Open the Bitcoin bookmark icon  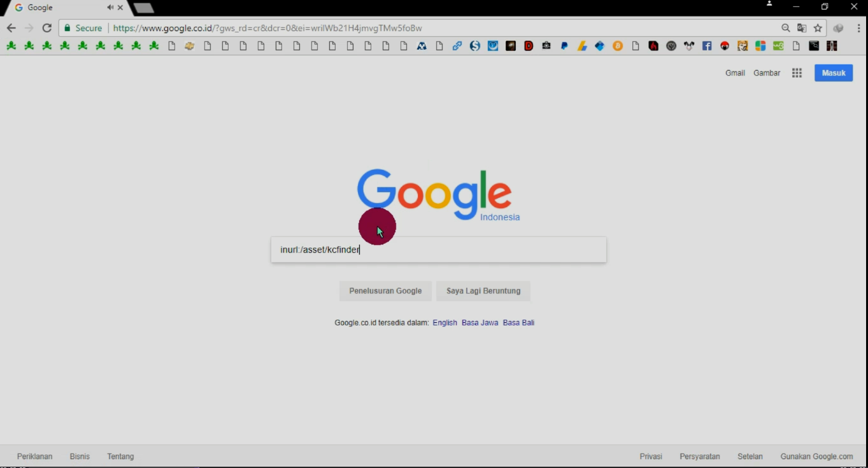[617, 45]
